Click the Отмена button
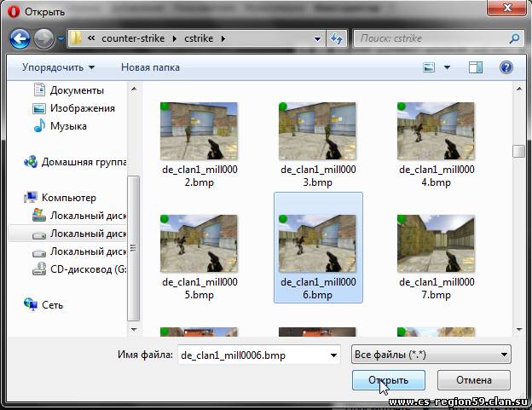The image size is (532, 410). (x=474, y=380)
